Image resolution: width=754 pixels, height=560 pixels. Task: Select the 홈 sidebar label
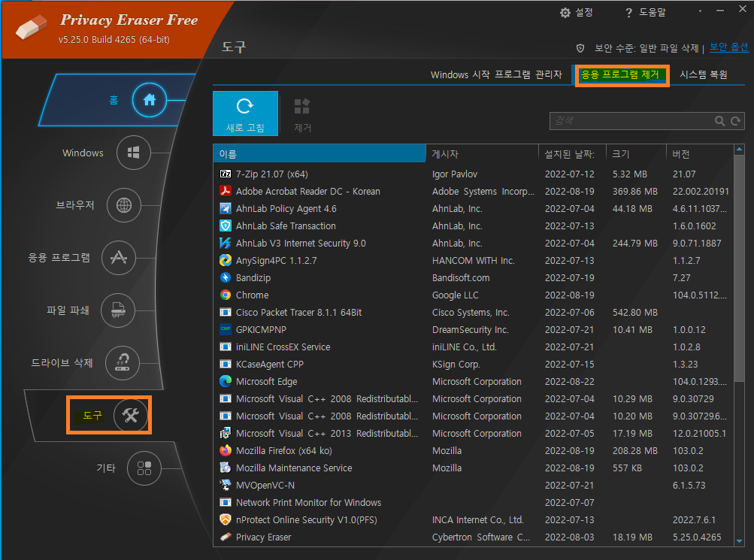click(114, 100)
